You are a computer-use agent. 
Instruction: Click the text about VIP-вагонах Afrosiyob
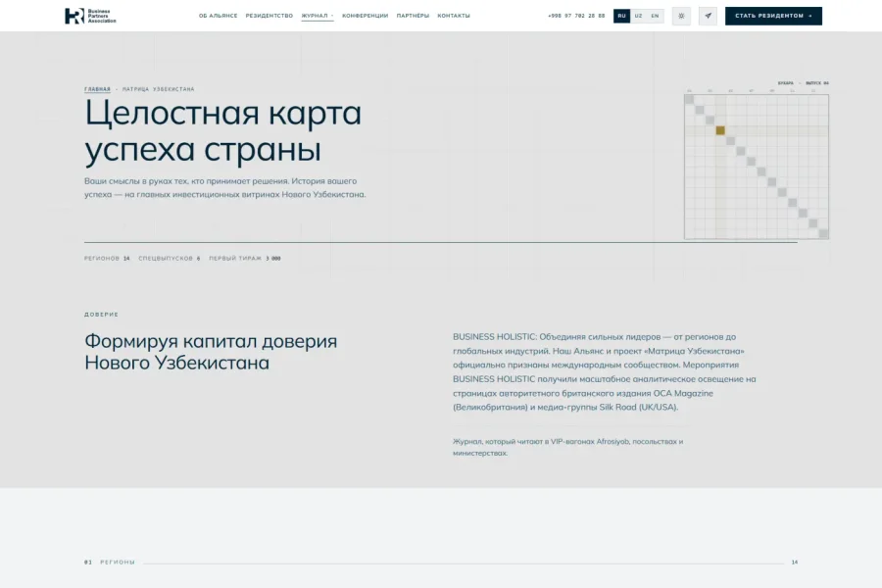click(x=568, y=447)
